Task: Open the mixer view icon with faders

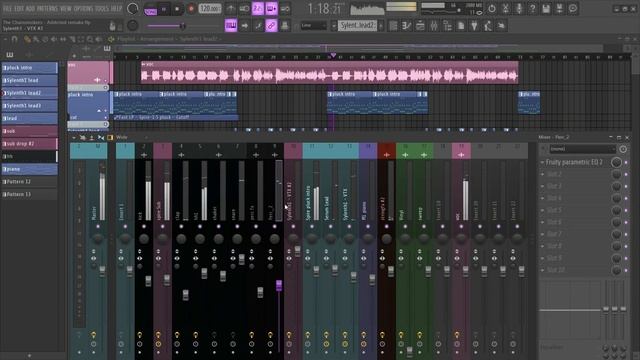Action: click(x=433, y=26)
